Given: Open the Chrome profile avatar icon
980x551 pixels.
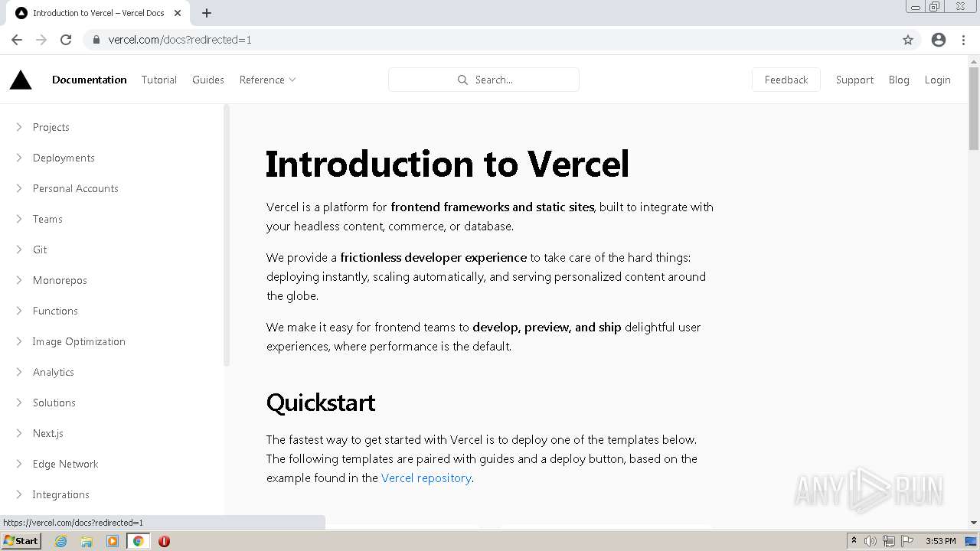Looking at the screenshot, I should [939, 40].
